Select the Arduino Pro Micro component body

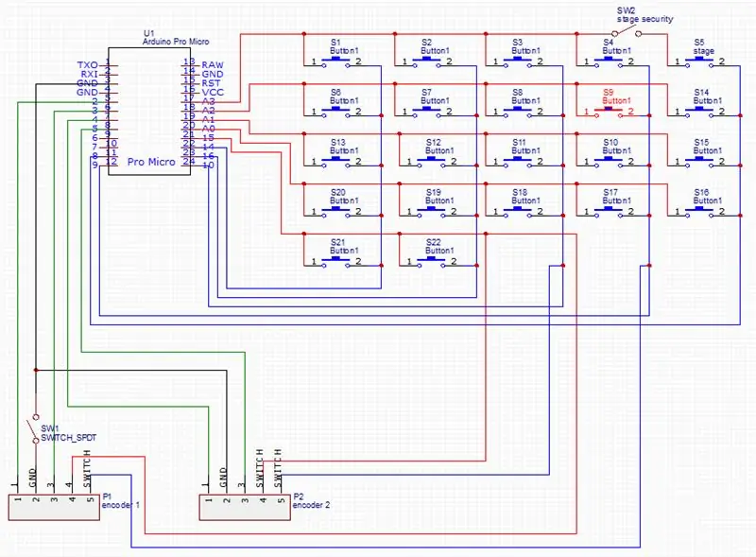[x=149, y=111]
